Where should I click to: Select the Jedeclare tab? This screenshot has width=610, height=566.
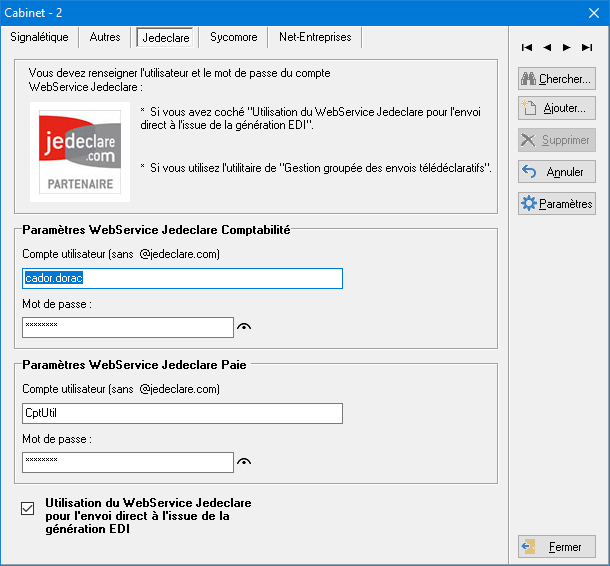coord(165,37)
